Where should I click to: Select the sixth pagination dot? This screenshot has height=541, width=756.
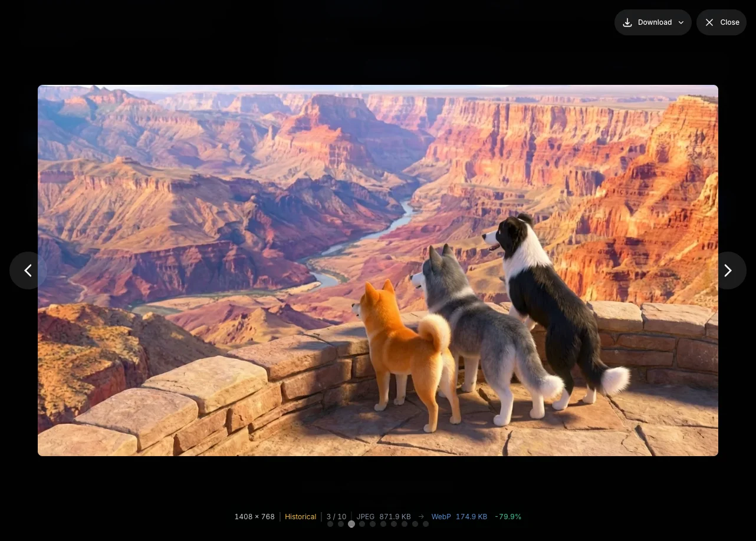pos(383,524)
